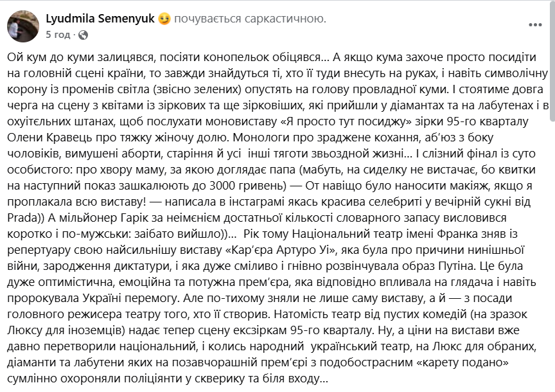Viewport: 555px width, 392px height.
Task: Click the sarcastic feeling emoji
Action: pos(164,19)
